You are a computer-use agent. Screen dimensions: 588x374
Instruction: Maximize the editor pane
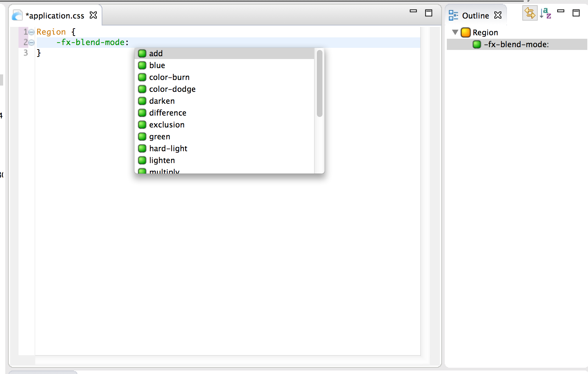(429, 13)
